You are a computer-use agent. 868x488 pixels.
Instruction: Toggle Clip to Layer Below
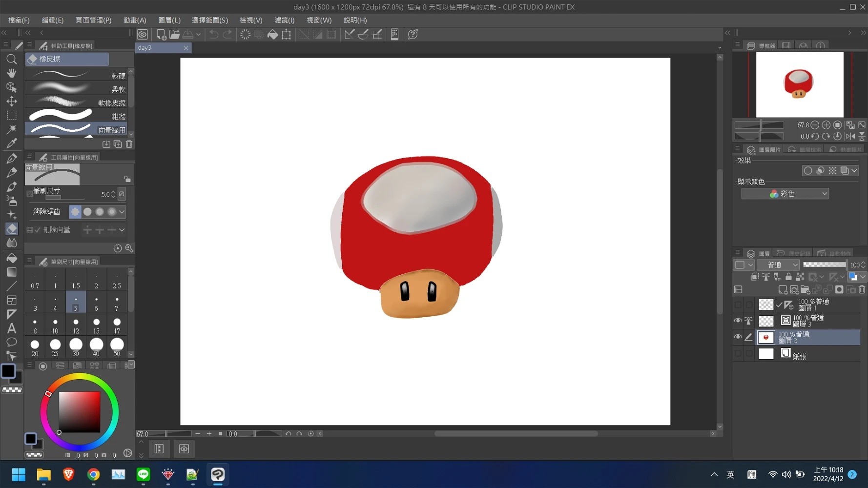[x=755, y=277]
